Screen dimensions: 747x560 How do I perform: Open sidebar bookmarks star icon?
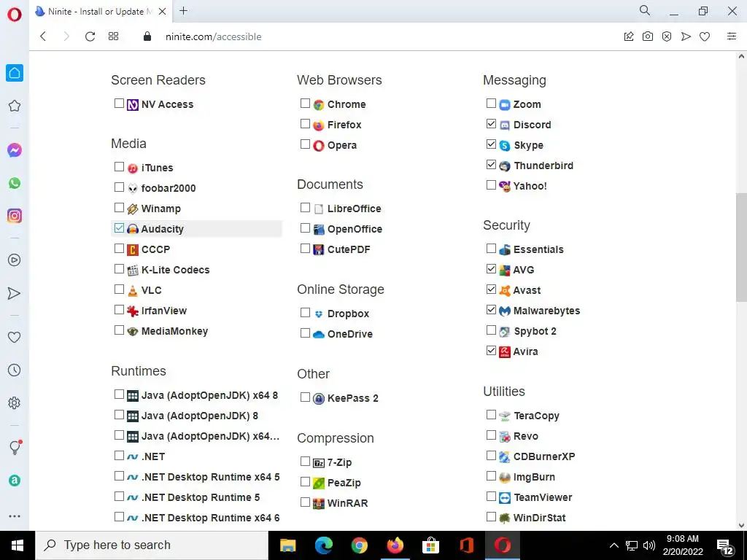[x=15, y=106]
